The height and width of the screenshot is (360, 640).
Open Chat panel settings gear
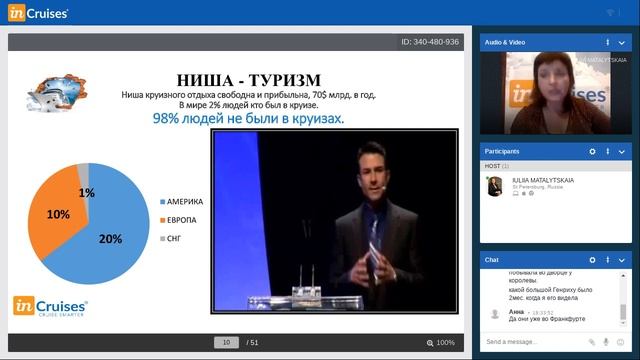point(592,260)
